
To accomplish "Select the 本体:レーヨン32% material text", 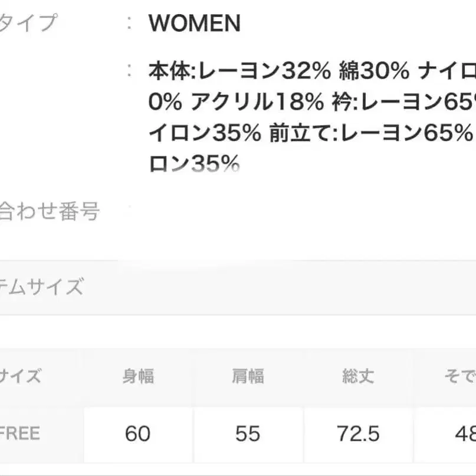I will click(239, 72).
